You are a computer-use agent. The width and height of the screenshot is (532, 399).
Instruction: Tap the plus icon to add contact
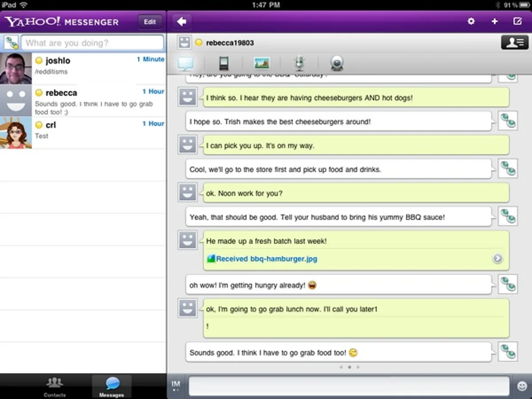pos(494,21)
